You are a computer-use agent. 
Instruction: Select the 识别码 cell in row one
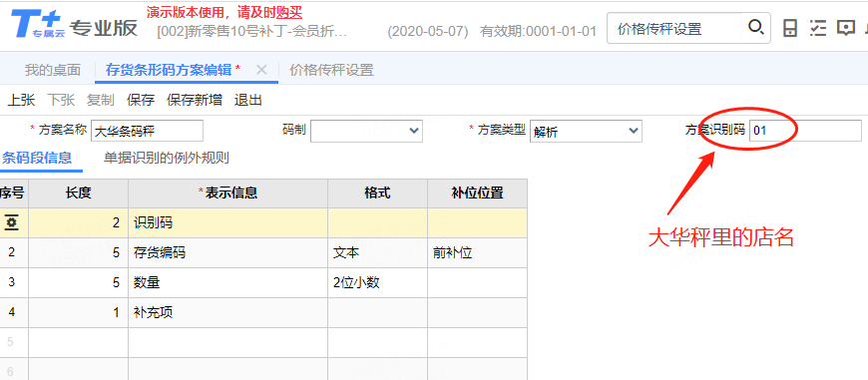228,222
